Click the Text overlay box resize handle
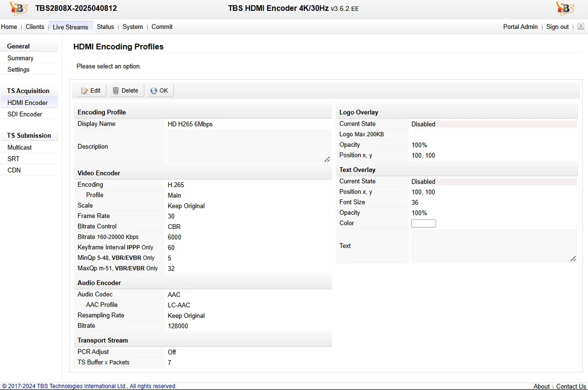Image resolution: width=588 pixels, height=390 pixels. tap(573, 258)
